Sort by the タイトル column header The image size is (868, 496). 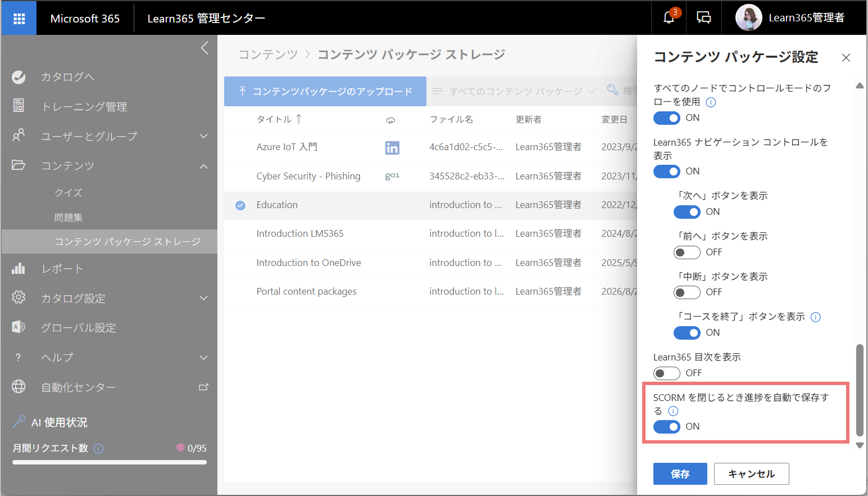(x=279, y=119)
